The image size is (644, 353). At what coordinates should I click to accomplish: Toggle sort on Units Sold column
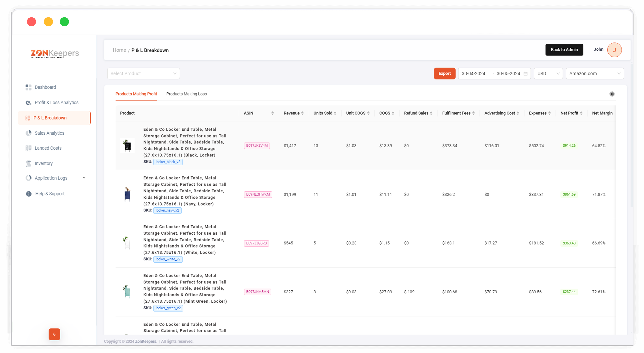pos(335,113)
